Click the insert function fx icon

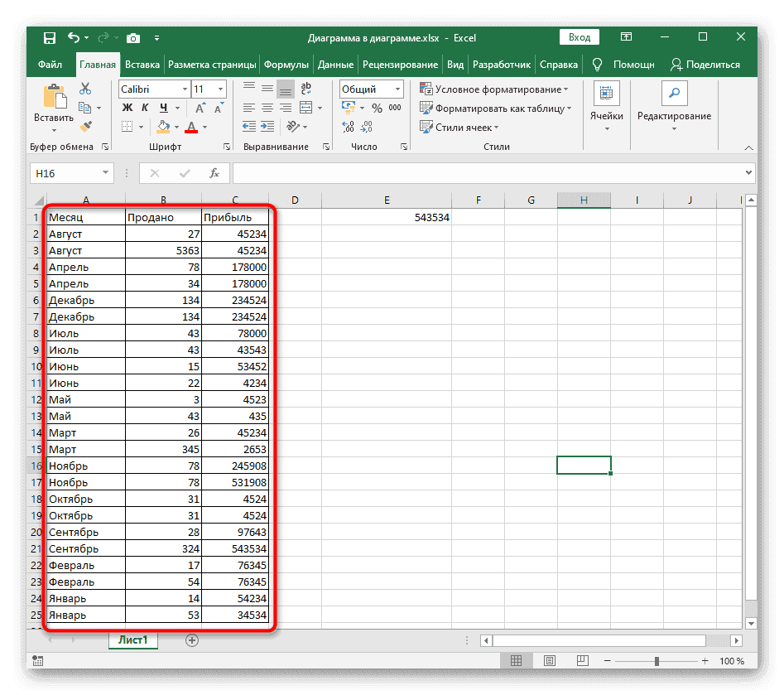pos(214,173)
